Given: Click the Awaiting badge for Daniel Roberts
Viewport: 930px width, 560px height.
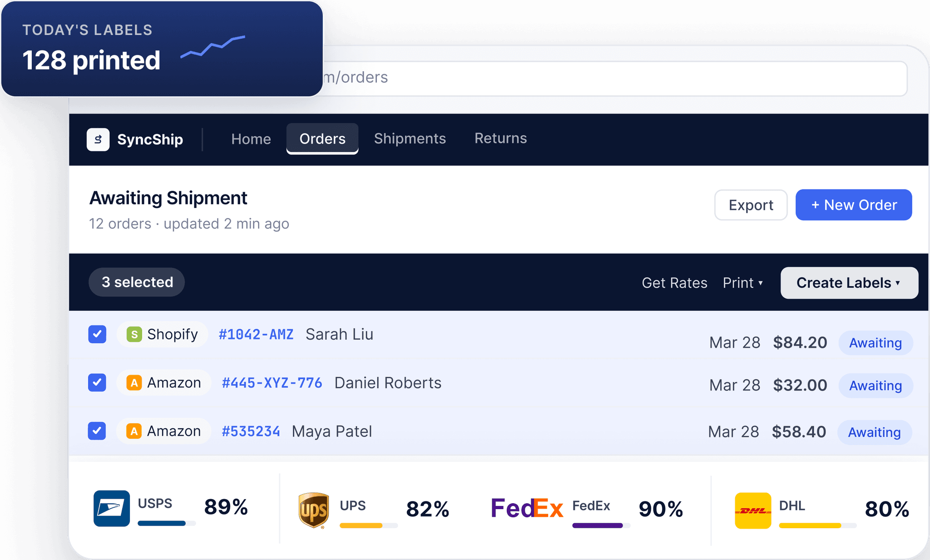Looking at the screenshot, I should point(876,386).
